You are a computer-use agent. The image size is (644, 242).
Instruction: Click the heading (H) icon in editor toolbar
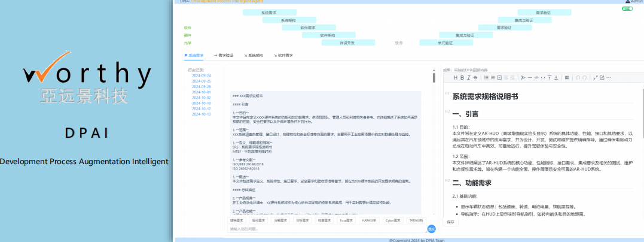tap(456, 77)
